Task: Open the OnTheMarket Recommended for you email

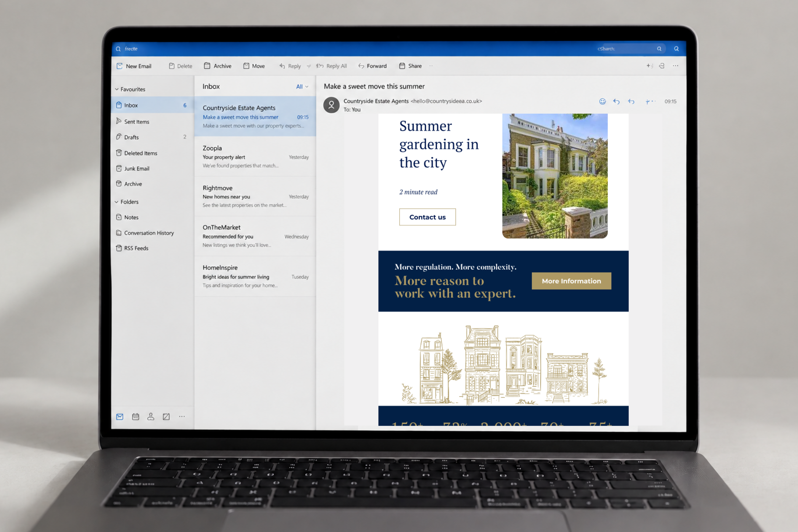Action: pos(255,236)
